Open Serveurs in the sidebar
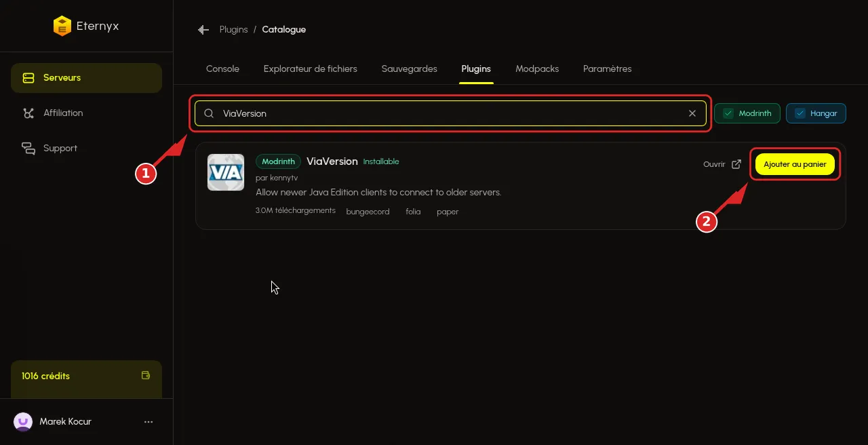This screenshot has width=868, height=445. click(x=86, y=78)
